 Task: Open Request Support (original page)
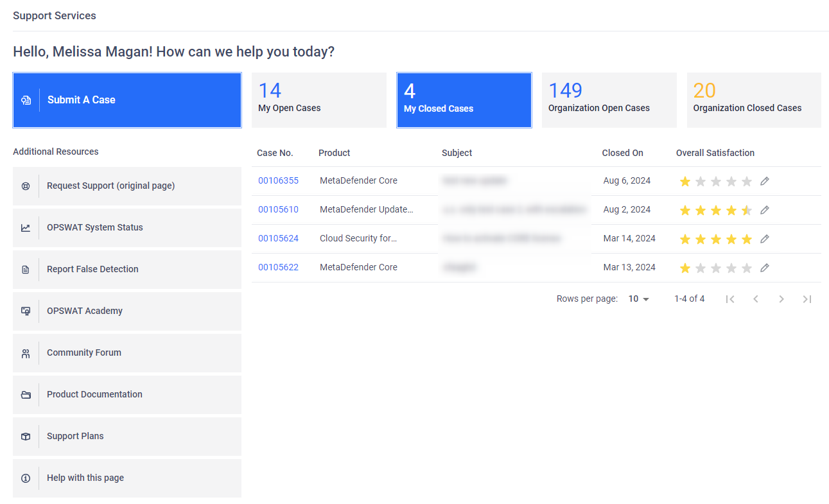pos(127,186)
